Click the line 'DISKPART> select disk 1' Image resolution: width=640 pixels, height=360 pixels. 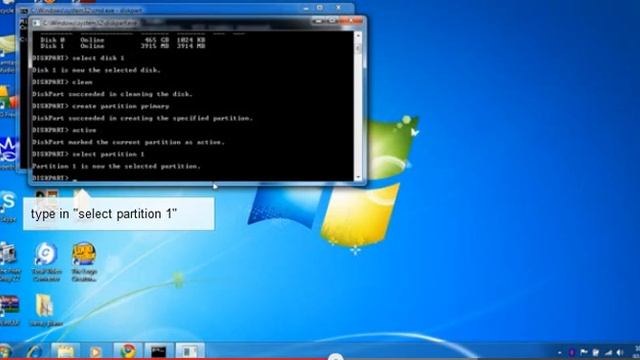[78, 58]
